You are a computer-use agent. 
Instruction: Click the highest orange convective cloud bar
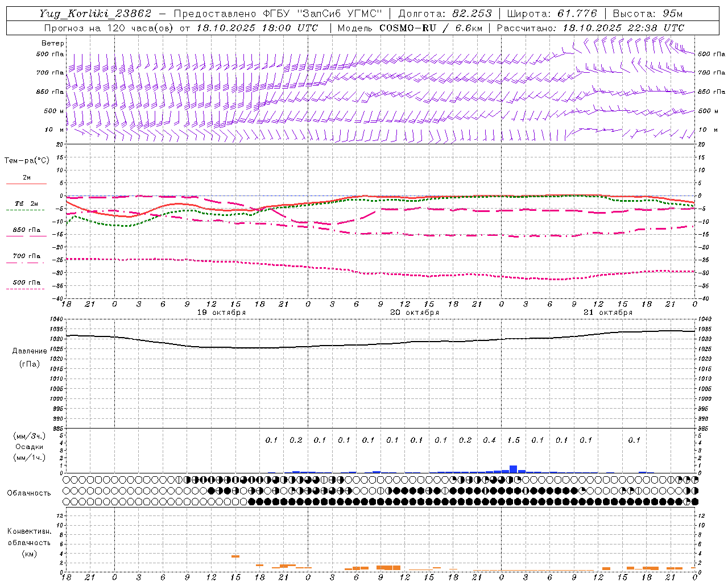click(235, 556)
